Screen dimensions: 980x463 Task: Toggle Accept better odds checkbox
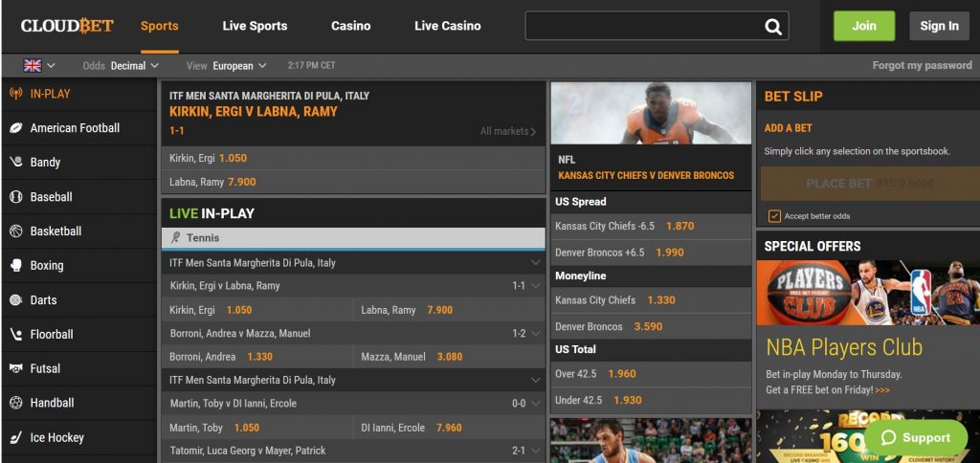(774, 216)
